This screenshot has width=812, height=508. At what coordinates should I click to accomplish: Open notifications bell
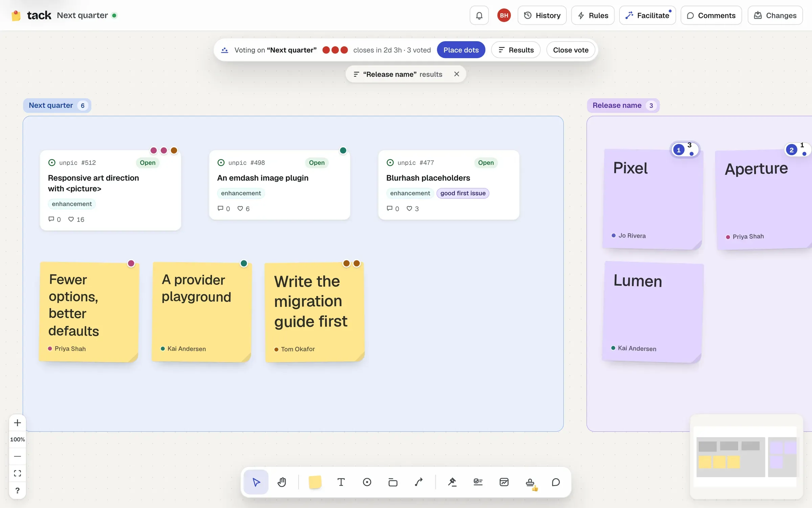(x=479, y=15)
